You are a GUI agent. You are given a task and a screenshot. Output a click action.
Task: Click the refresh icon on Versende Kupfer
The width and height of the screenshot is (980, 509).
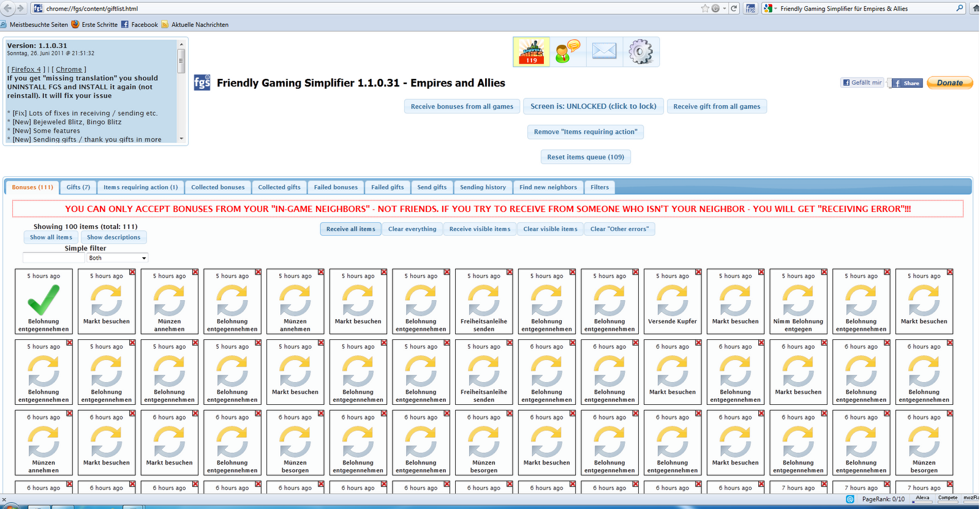click(673, 300)
